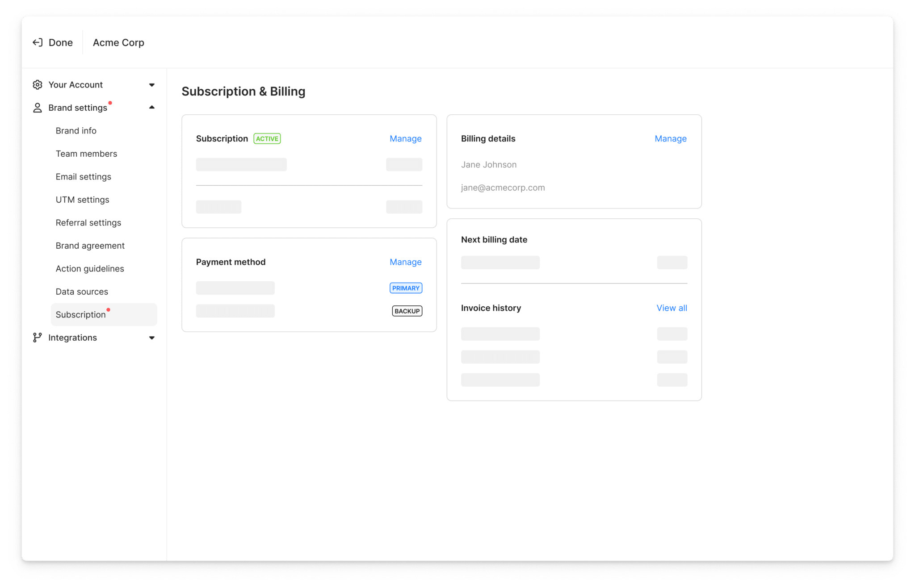Expand the Your Account dropdown arrow
Image resolution: width=915 pixels, height=588 pixels.
(x=152, y=85)
